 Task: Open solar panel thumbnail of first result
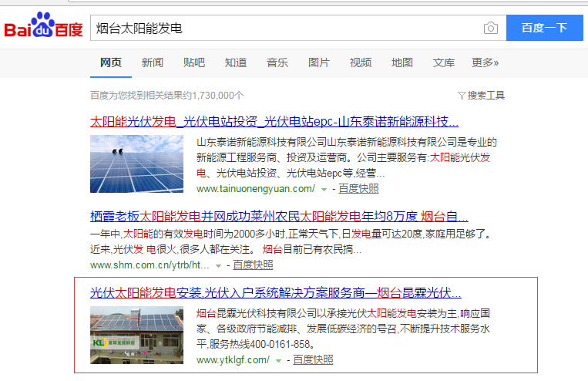click(x=136, y=164)
